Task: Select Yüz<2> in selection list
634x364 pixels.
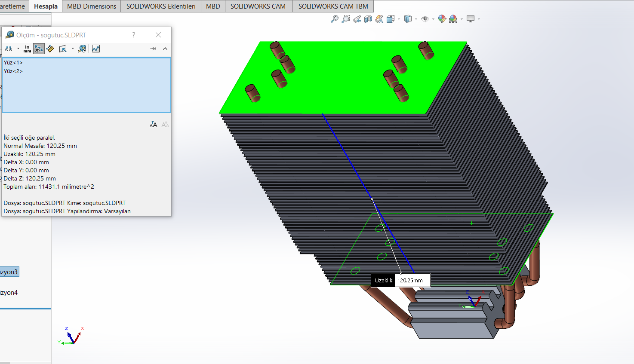Action: point(13,71)
